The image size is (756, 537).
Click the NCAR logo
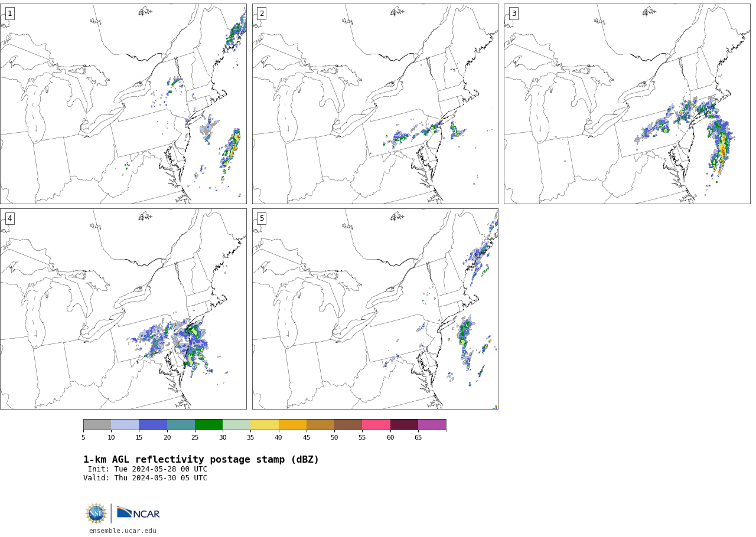click(x=138, y=513)
